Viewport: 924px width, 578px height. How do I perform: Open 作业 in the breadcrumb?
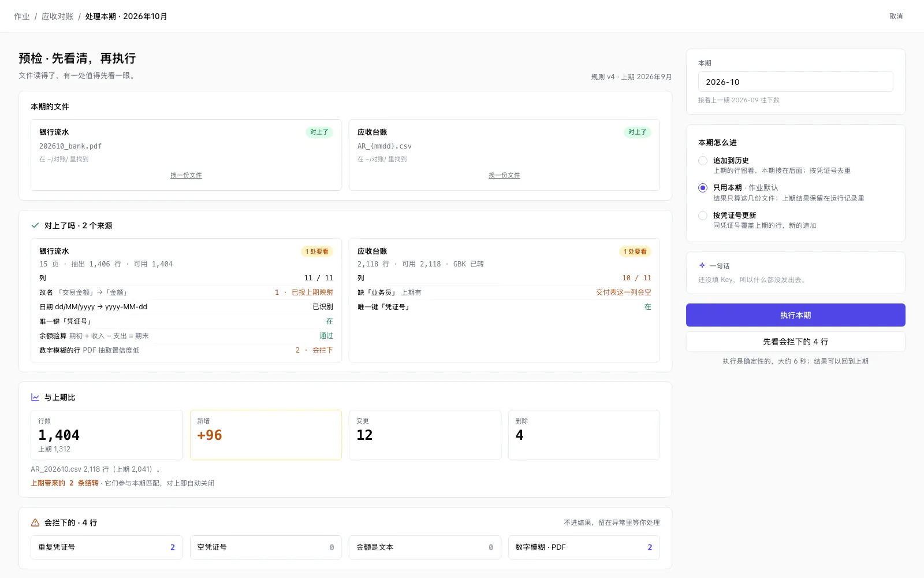[22, 16]
